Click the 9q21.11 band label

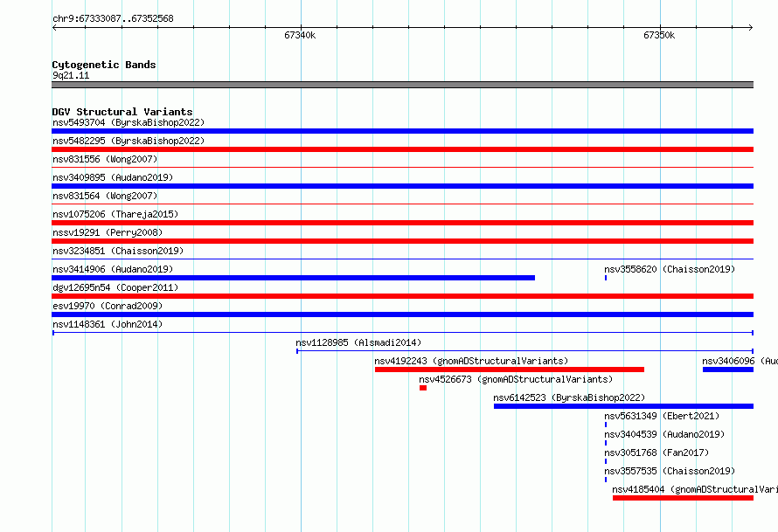click(x=71, y=75)
